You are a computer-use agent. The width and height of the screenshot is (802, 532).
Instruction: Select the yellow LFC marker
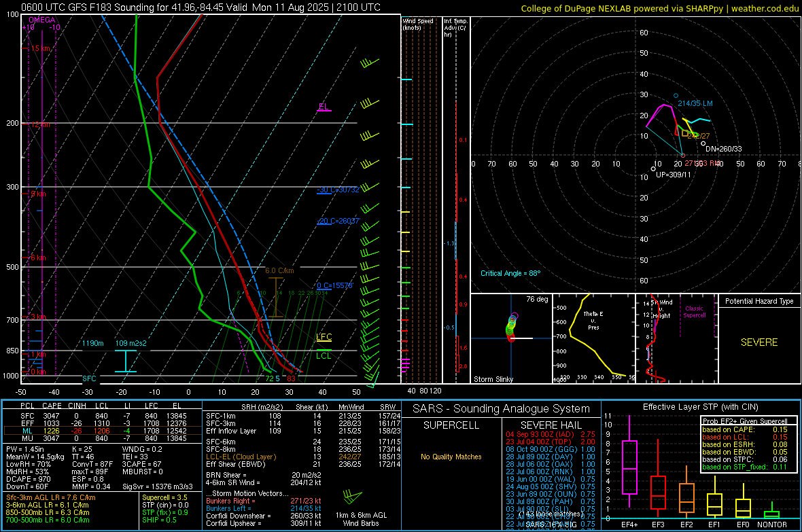click(324, 336)
